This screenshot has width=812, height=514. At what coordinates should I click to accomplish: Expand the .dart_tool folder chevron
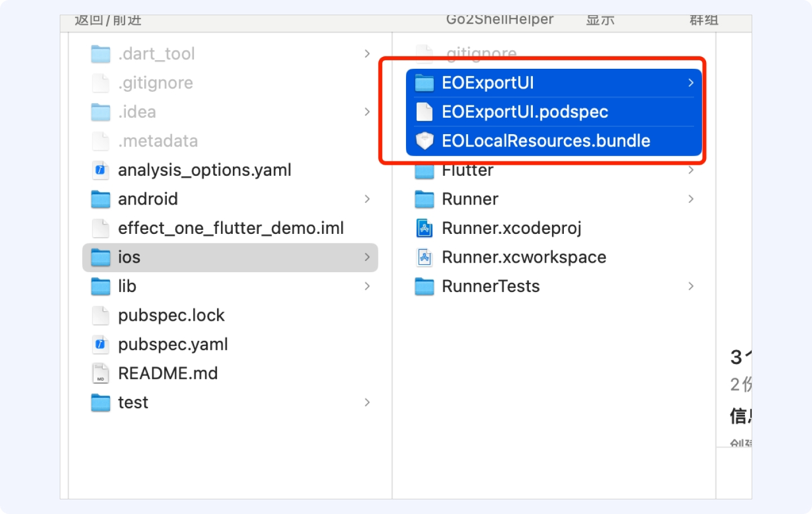367,54
